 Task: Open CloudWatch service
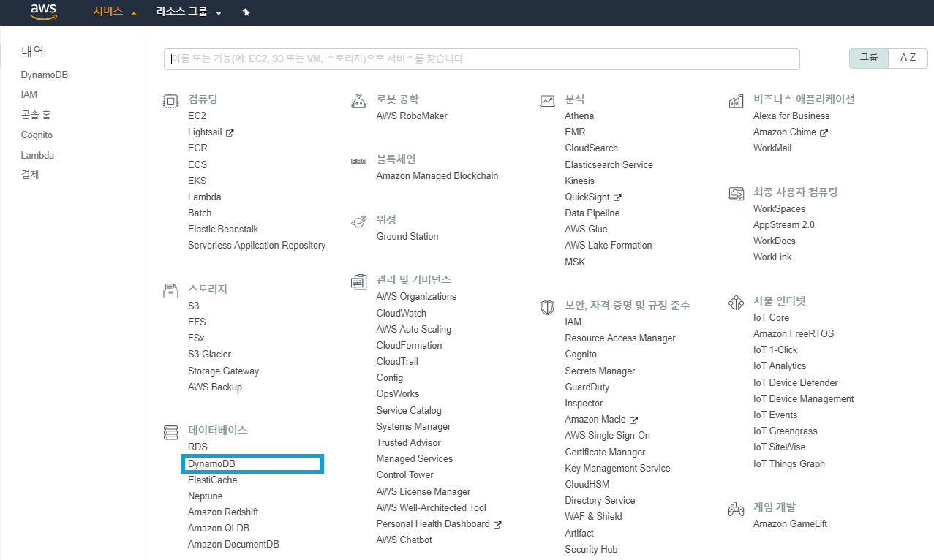click(x=402, y=314)
